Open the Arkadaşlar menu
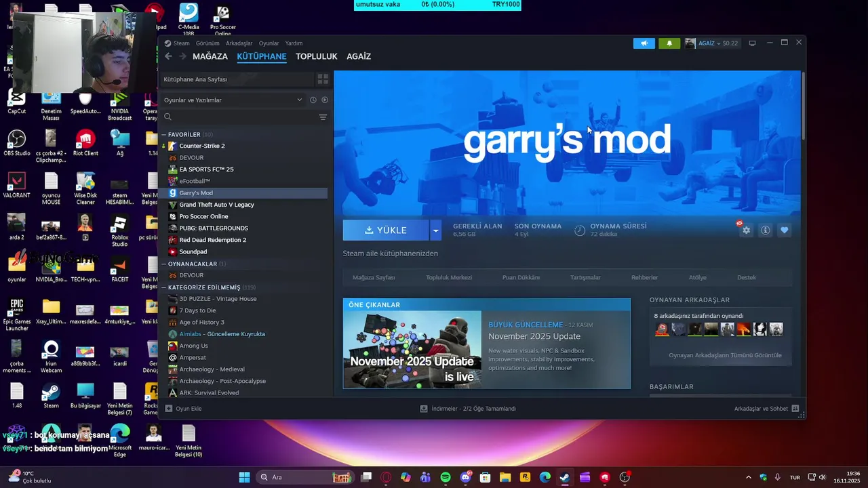The image size is (868, 488). 239,43
